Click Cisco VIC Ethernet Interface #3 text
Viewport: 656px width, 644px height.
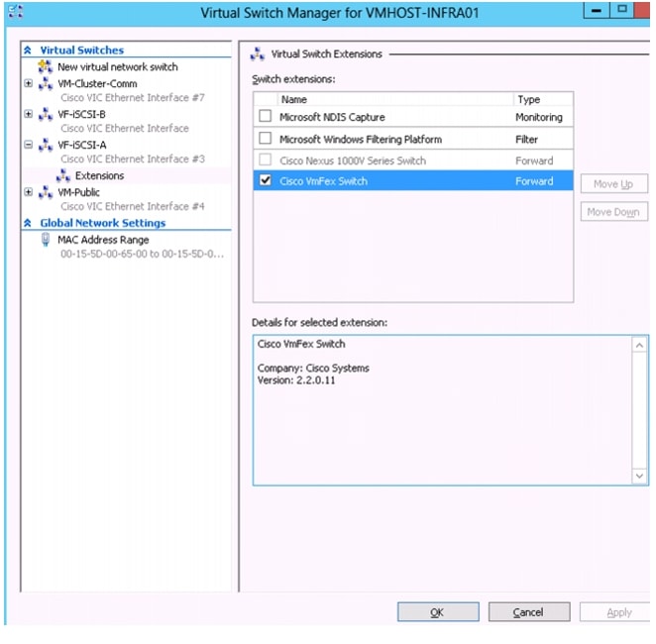click(133, 159)
